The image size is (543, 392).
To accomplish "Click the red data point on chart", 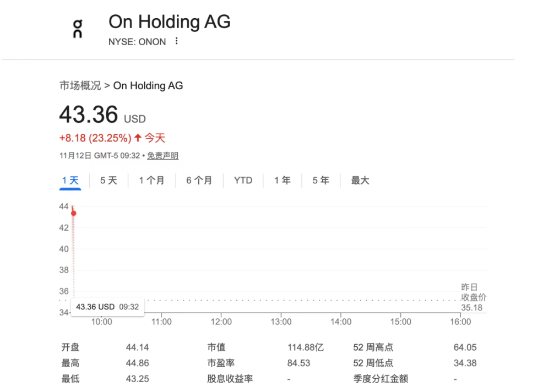I will [74, 214].
